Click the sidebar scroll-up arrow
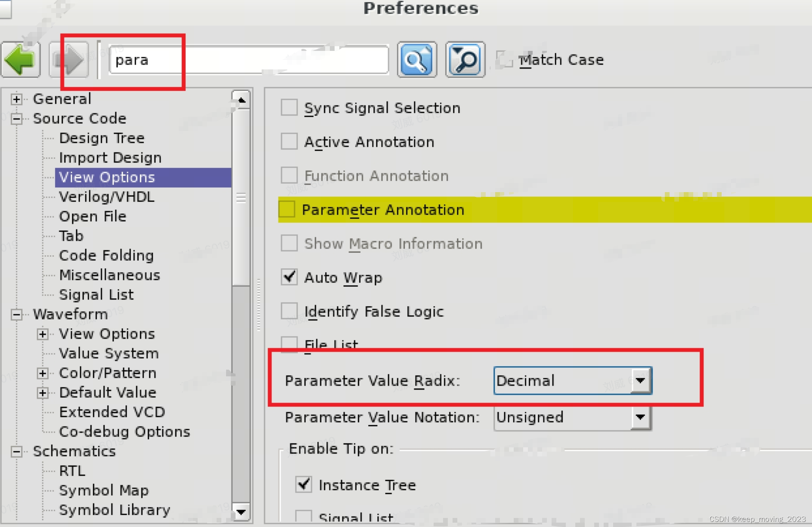 [241, 100]
